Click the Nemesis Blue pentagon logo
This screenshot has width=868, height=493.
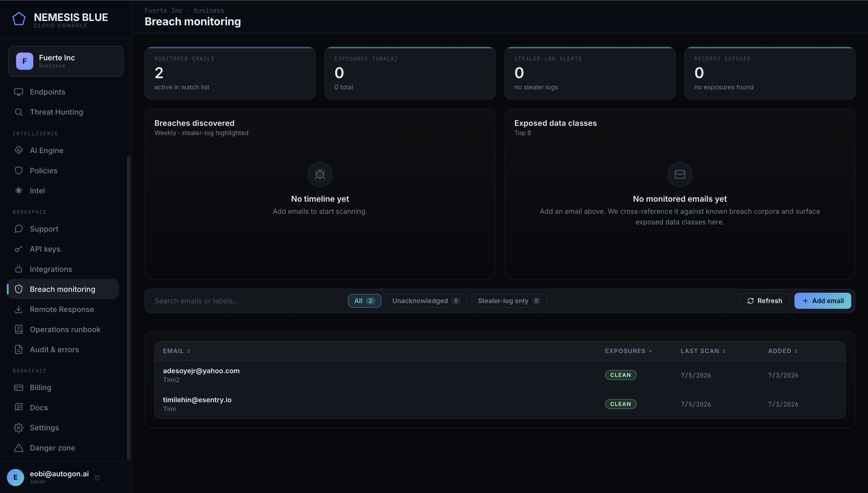[x=19, y=19]
